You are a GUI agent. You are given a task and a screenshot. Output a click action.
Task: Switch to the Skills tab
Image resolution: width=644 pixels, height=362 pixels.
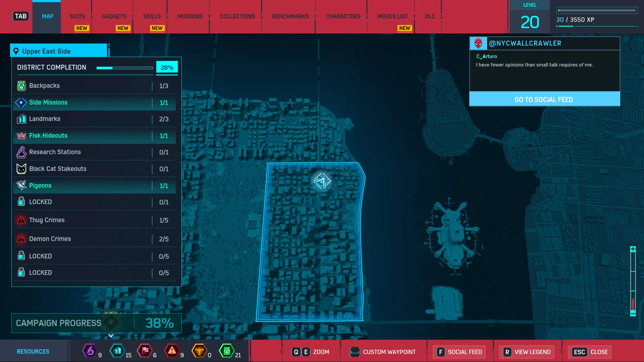click(x=152, y=16)
